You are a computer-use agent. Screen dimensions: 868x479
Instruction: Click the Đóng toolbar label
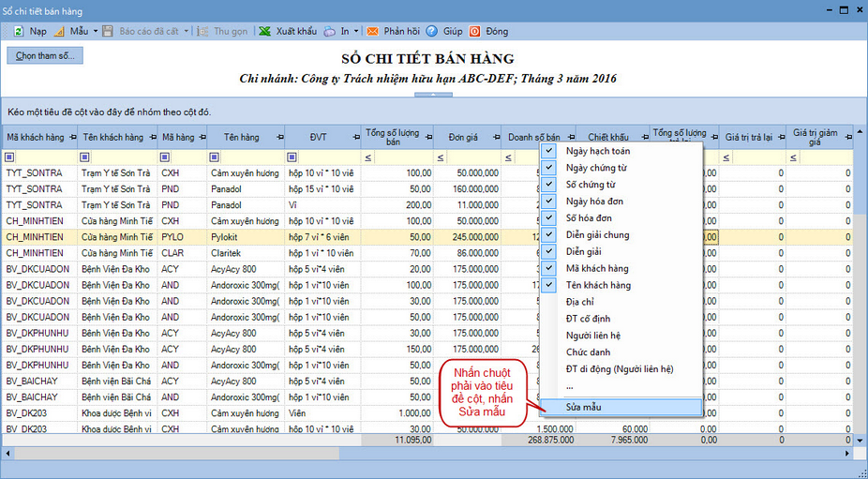point(497,32)
